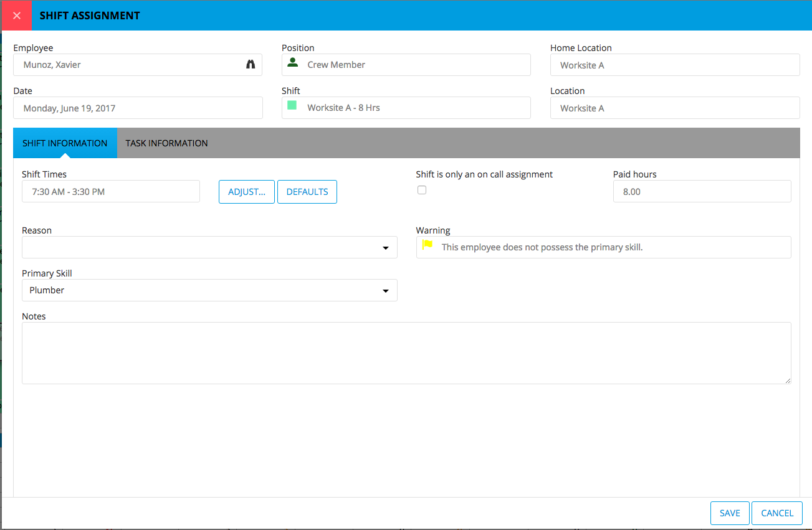This screenshot has height=530, width=812.
Task: Toggle the on call assignment checkbox
Action: coord(422,190)
